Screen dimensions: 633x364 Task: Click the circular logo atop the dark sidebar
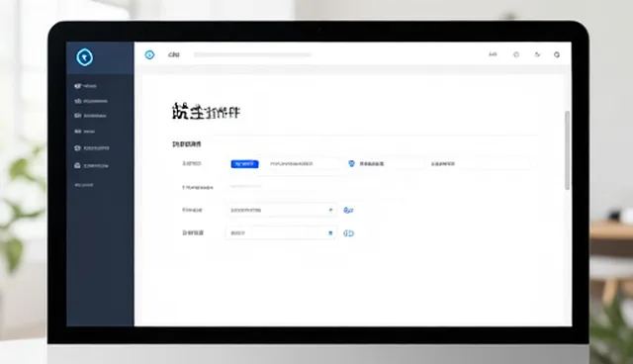pyautogui.click(x=85, y=57)
